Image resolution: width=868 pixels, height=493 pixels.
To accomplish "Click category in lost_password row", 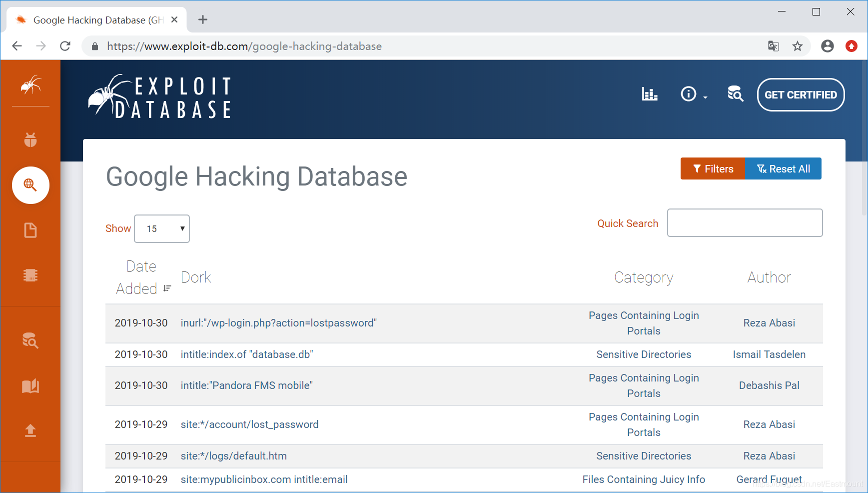I will [x=644, y=424].
